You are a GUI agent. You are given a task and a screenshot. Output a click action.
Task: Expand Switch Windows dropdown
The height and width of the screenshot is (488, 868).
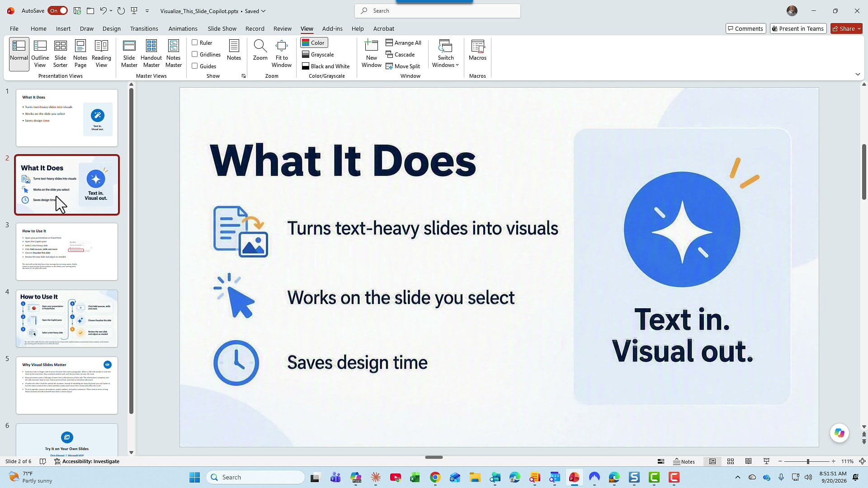445,54
